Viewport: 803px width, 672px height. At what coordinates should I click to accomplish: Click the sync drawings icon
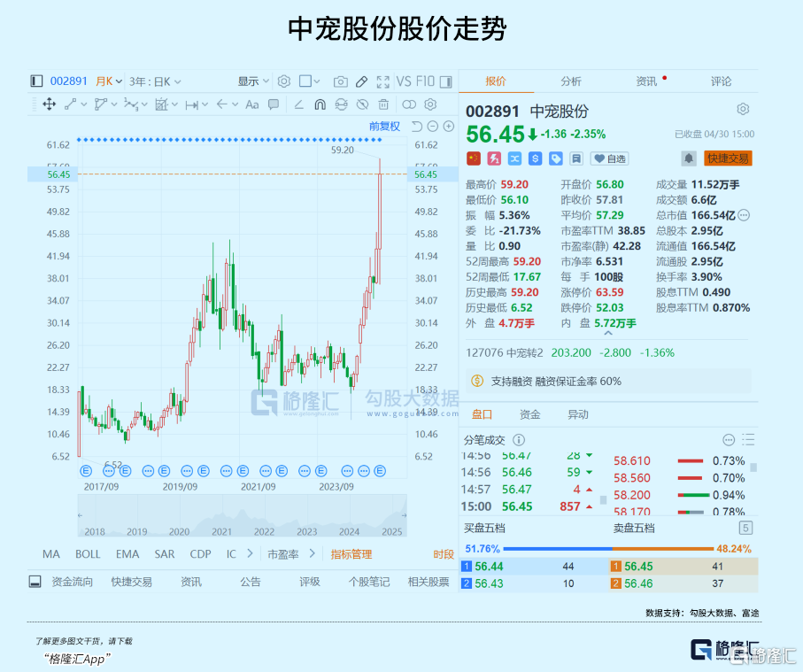[x=341, y=104]
